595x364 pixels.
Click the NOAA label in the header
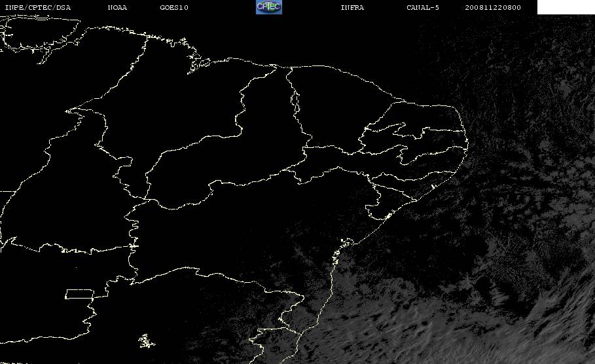117,7
